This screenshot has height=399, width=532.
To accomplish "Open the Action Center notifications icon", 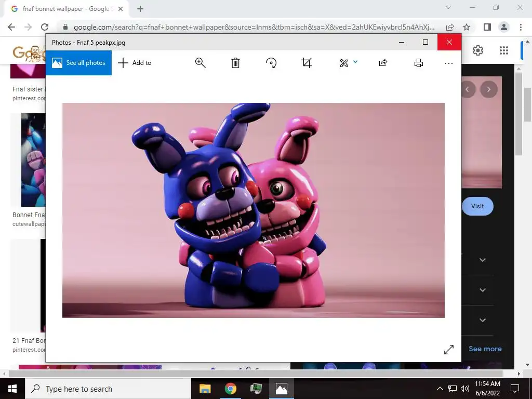I will 515,389.
